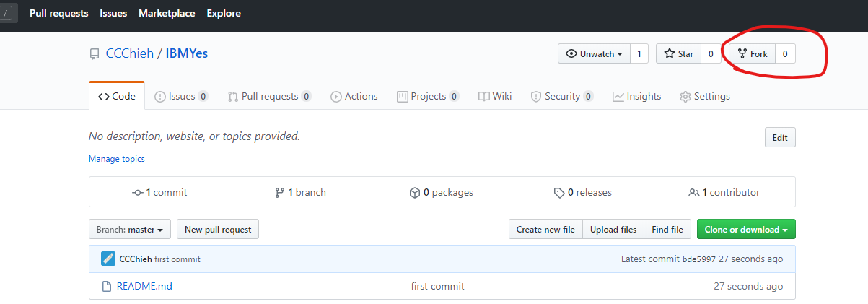Switch to the Code tab
The image size is (868, 304).
(x=117, y=96)
